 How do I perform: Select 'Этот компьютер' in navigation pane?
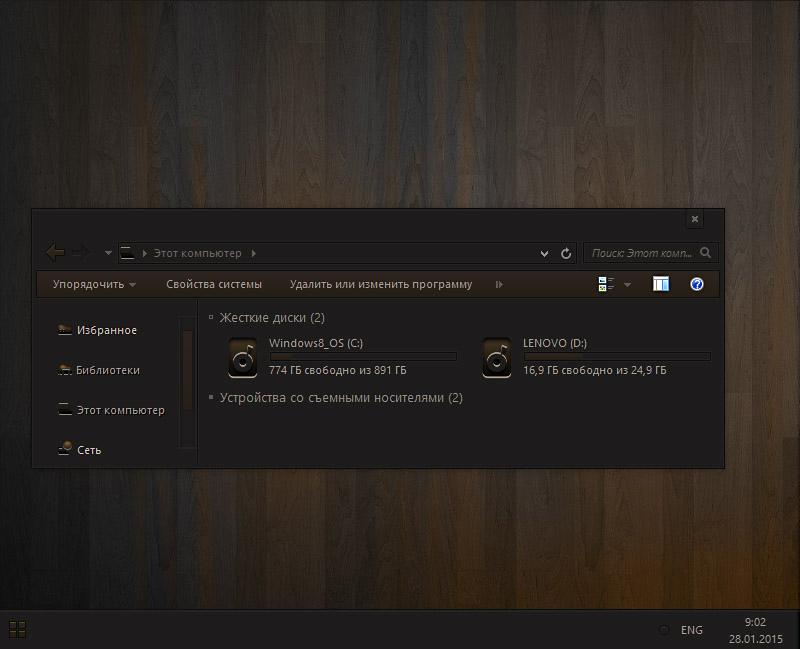120,410
